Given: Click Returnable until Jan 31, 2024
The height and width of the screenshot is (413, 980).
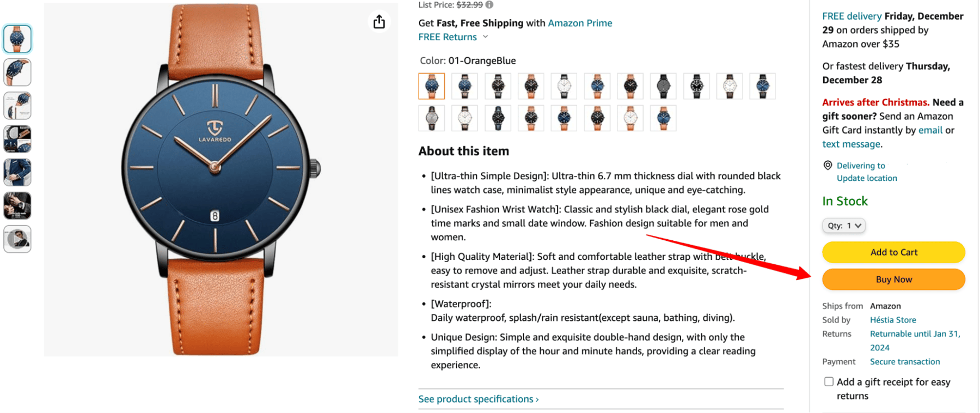Looking at the screenshot, I should point(915,333).
